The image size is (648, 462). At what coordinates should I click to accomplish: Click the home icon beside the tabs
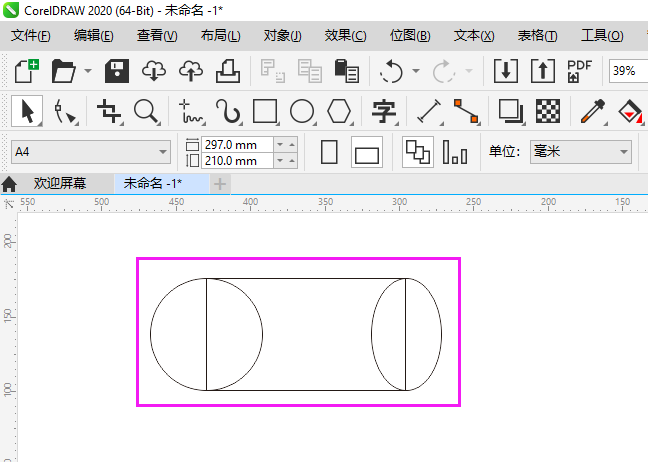[x=9, y=184]
